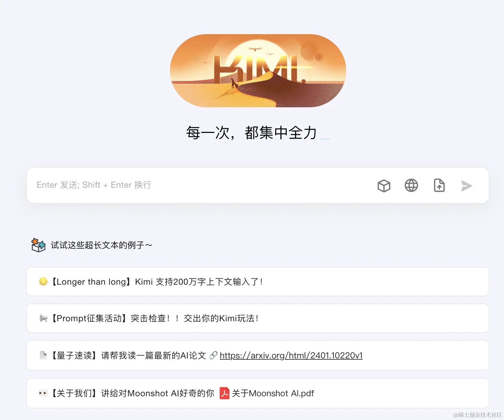Click the red PDF file icon
Viewport: 504px width, 420px height.
225,393
